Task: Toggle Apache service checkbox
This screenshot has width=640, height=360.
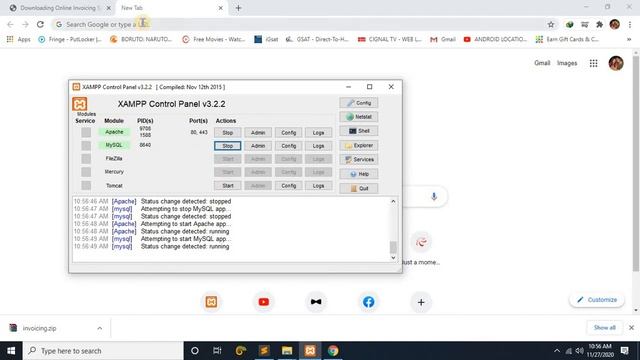Action: [x=86, y=132]
